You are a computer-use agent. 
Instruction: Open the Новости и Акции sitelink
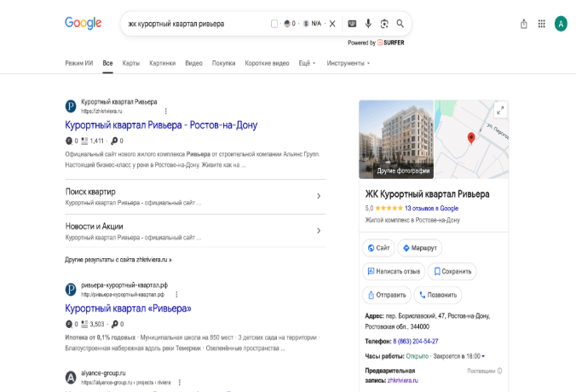[94, 227]
